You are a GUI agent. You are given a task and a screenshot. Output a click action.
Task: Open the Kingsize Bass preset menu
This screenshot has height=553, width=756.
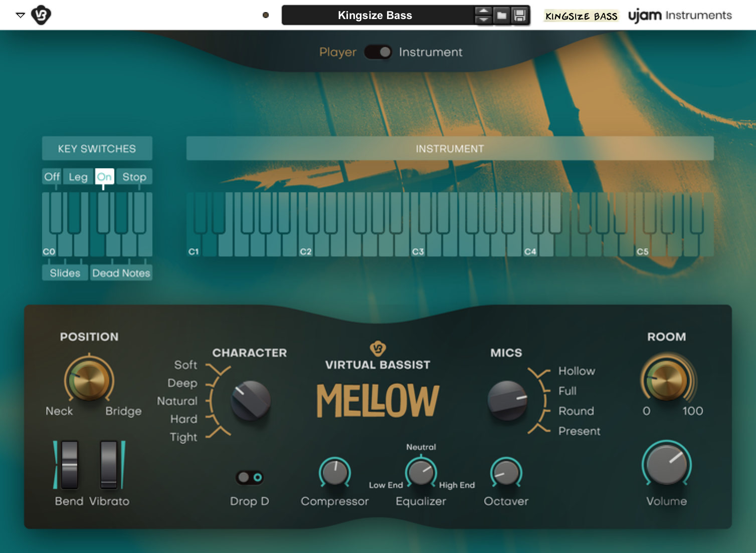tap(374, 15)
